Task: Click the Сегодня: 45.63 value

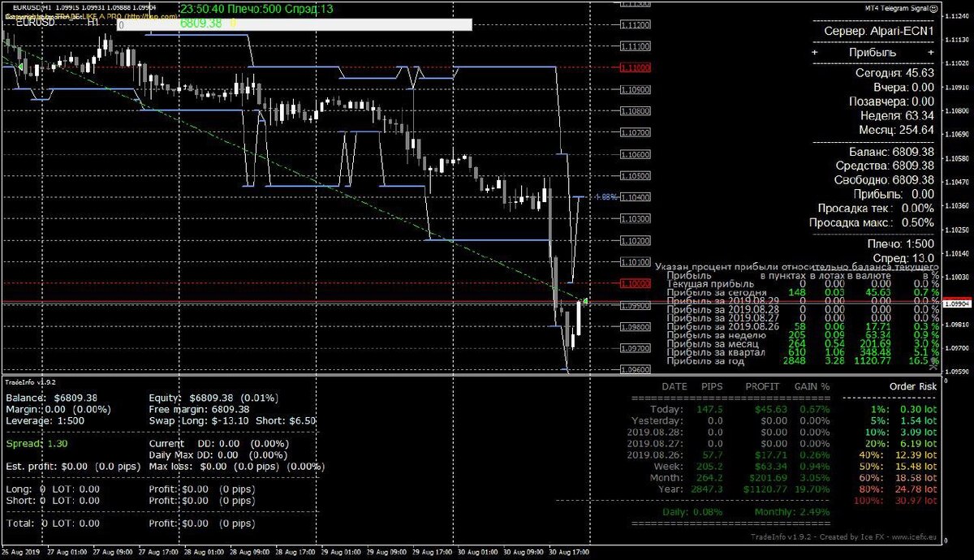Action: click(x=895, y=73)
